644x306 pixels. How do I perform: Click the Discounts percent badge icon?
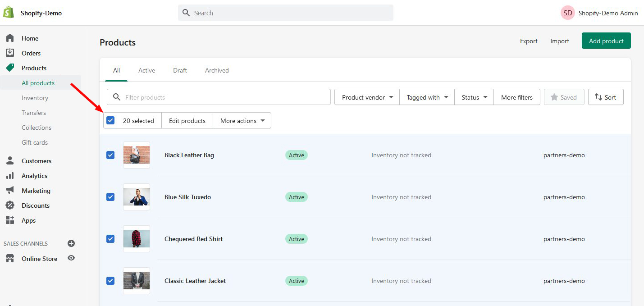(10, 206)
